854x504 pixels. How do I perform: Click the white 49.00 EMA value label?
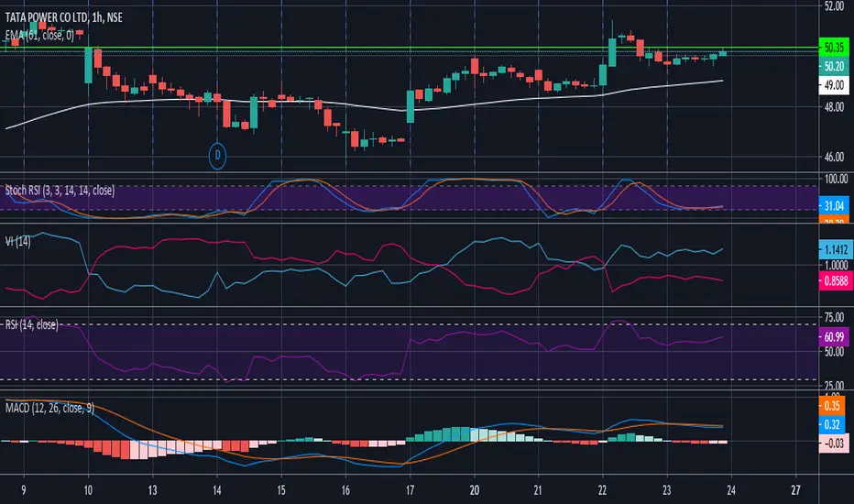834,85
